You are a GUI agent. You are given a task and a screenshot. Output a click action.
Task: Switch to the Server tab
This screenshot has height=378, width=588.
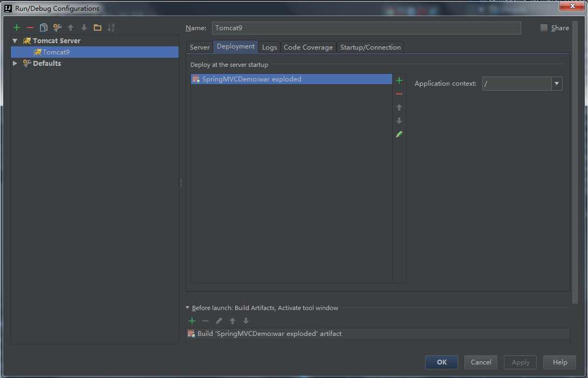coord(200,47)
